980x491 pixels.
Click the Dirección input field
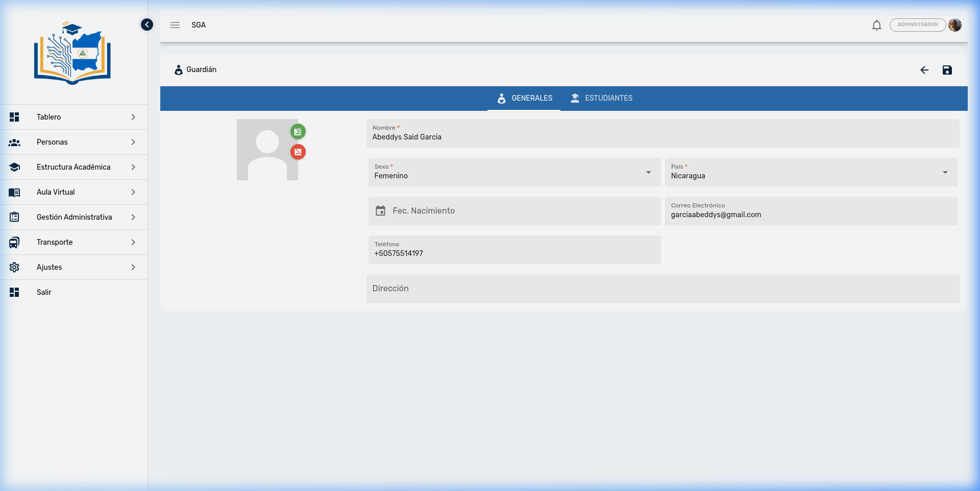pyautogui.click(x=663, y=289)
